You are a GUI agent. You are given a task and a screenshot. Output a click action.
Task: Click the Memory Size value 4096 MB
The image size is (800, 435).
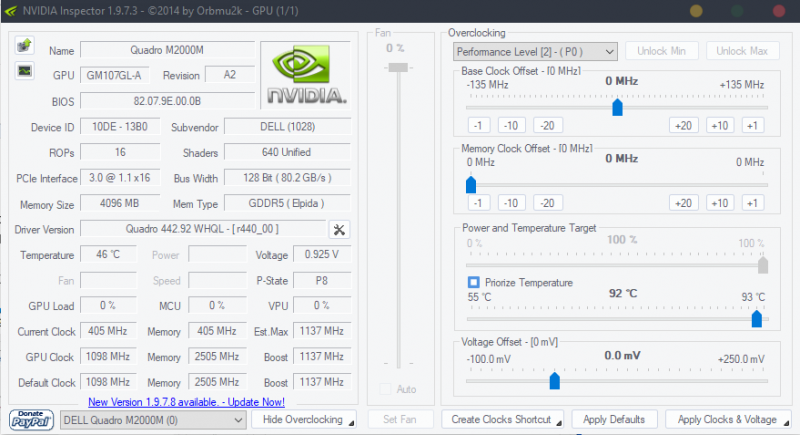(x=120, y=203)
